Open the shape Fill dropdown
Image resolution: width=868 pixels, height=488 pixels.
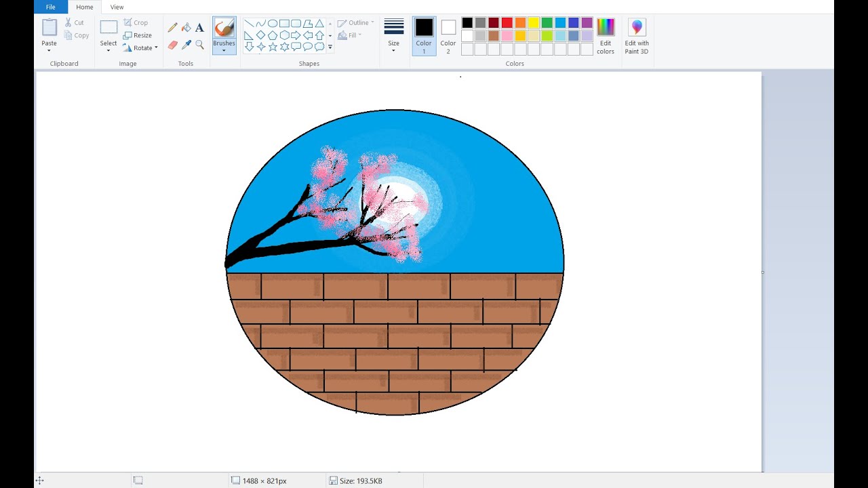coord(350,35)
